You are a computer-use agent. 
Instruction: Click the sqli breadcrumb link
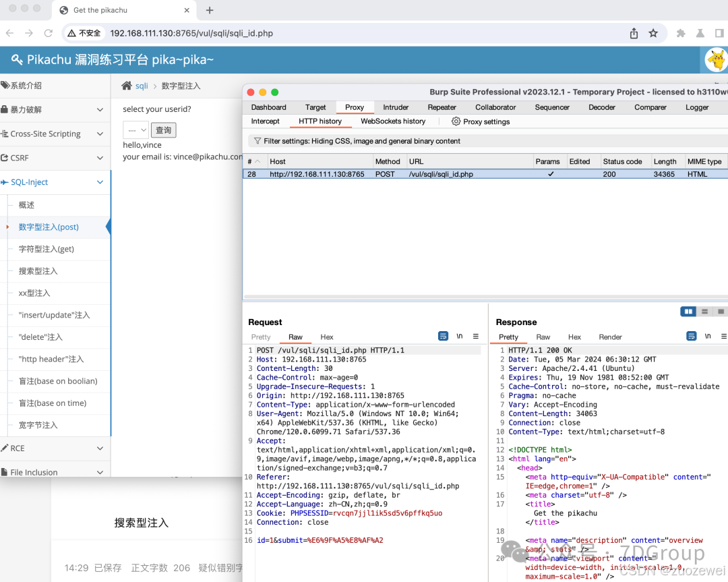click(x=142, y=86)
